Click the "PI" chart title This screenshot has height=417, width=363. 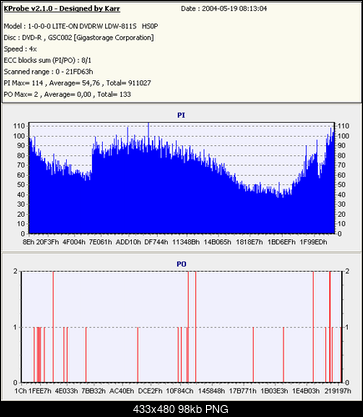181,116
